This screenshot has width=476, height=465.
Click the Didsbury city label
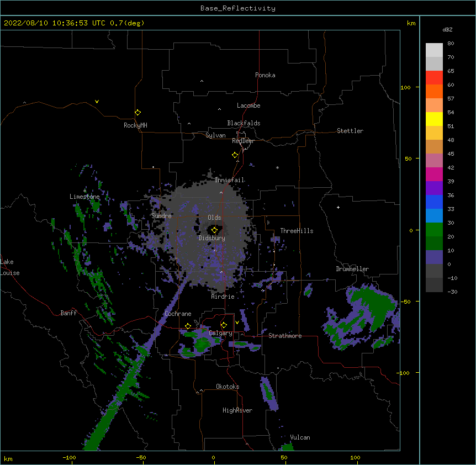(x=212, y=238)
